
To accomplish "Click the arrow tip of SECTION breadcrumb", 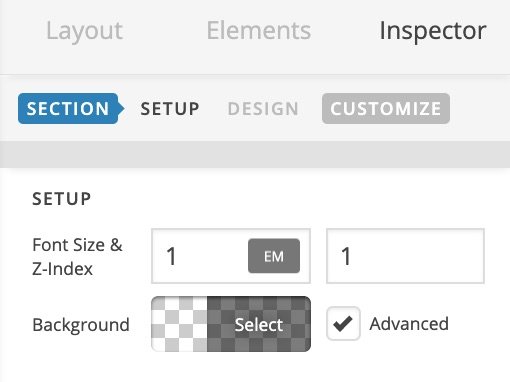I will click(121, 109).
